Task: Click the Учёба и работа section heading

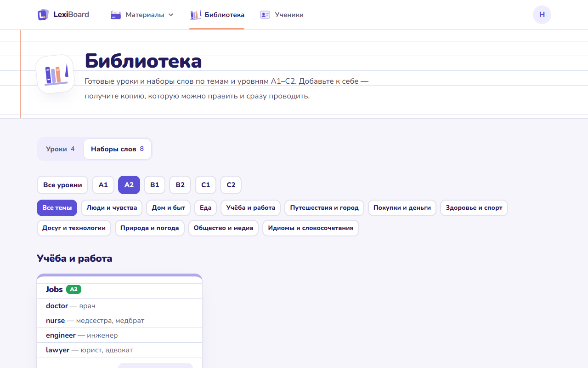Action: click(74, 259)
